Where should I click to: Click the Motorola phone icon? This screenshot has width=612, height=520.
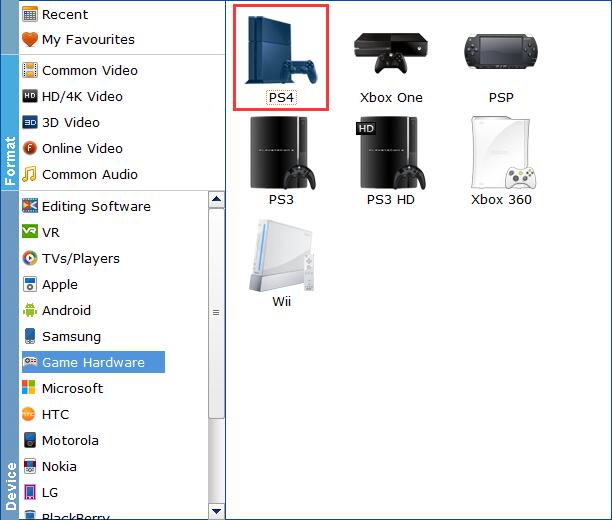tap(30, 440)
